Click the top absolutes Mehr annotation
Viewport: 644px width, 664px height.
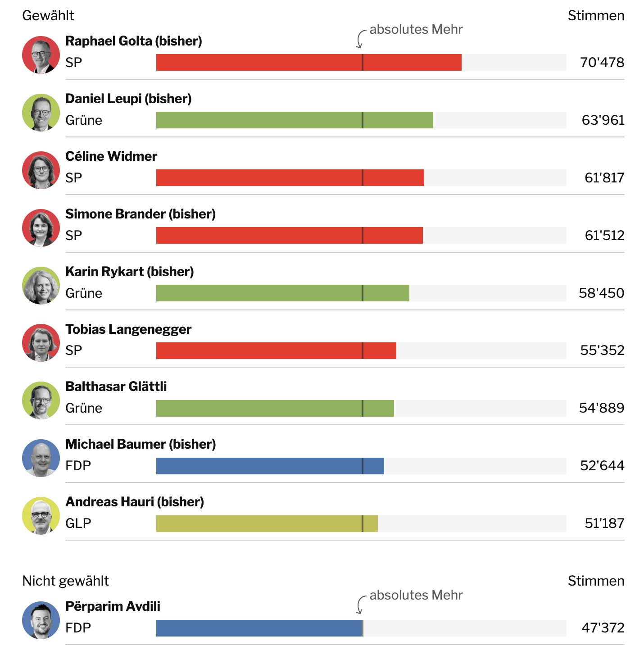(x=416, y=30)
